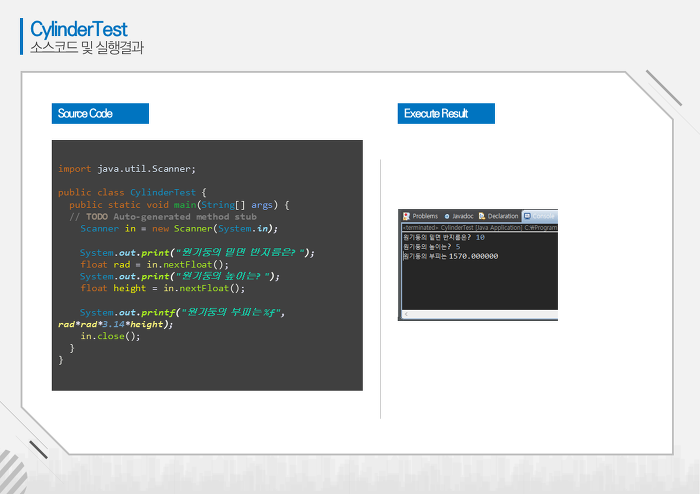The height and width of the screenshot is (494, 700).
Task: Click the 'in.close();' line
Action: [x=110, y=336]
